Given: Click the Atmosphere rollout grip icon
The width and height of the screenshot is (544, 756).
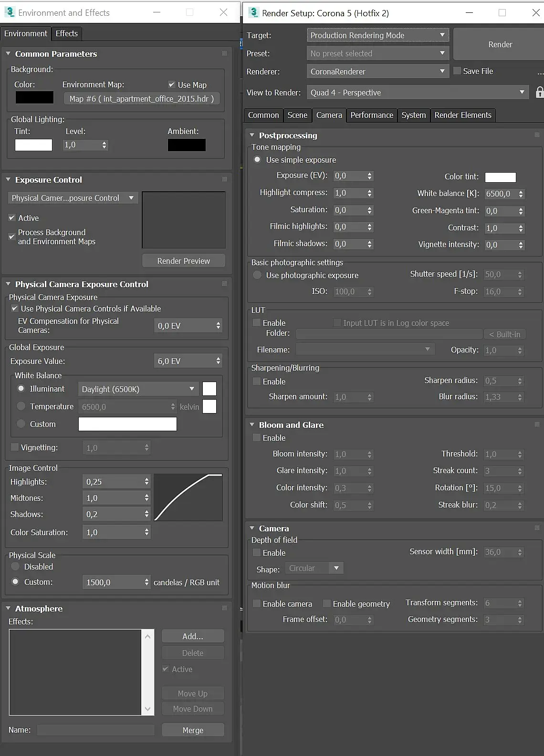Looking at the screenshot, I should tap(224, 608).
